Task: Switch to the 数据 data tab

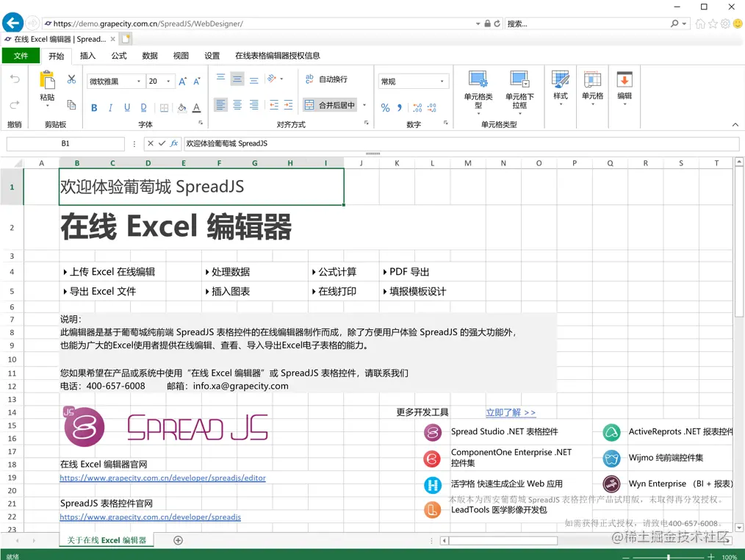Action: pyautogui.click(x=150, y=56)
